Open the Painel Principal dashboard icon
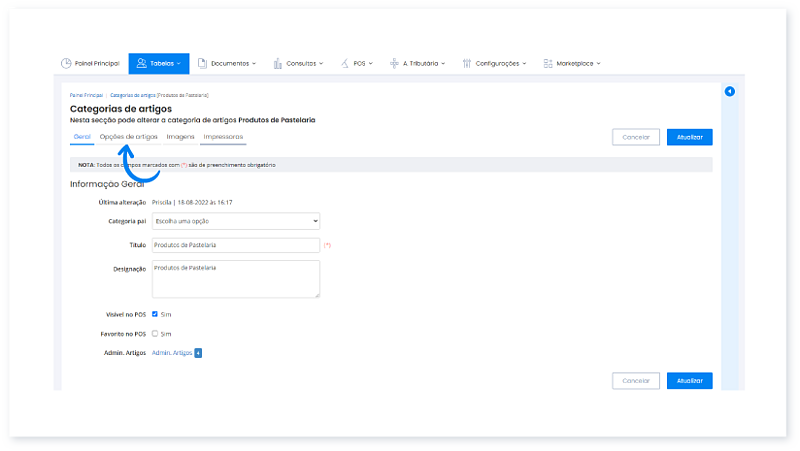The width and height of the screenshot is (800, 451). click(67, 63)
